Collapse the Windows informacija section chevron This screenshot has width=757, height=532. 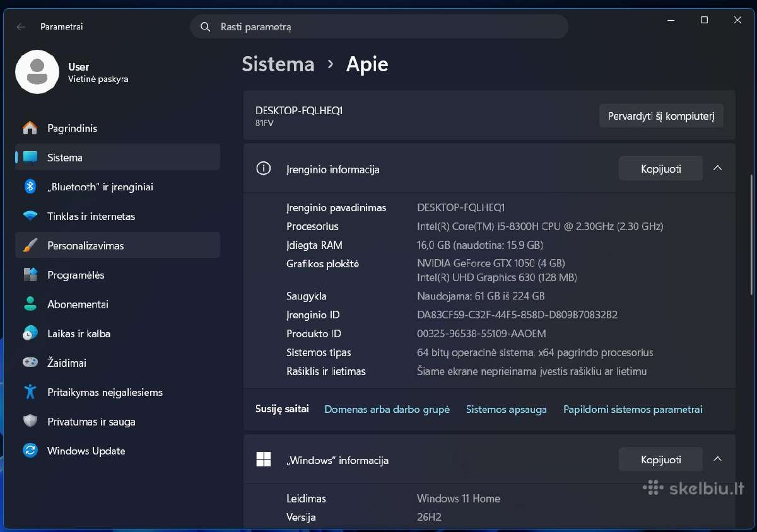pyautogui.click(x=717, y=459)
